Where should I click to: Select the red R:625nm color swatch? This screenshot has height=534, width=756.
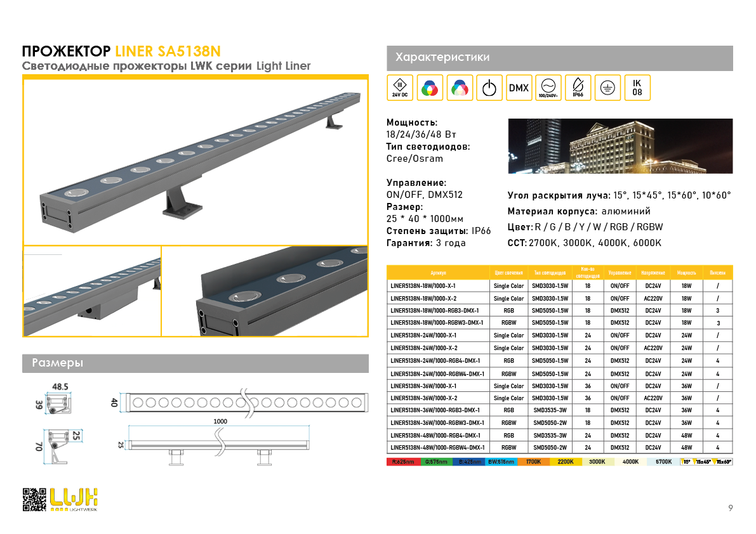(x=403, y=462)
